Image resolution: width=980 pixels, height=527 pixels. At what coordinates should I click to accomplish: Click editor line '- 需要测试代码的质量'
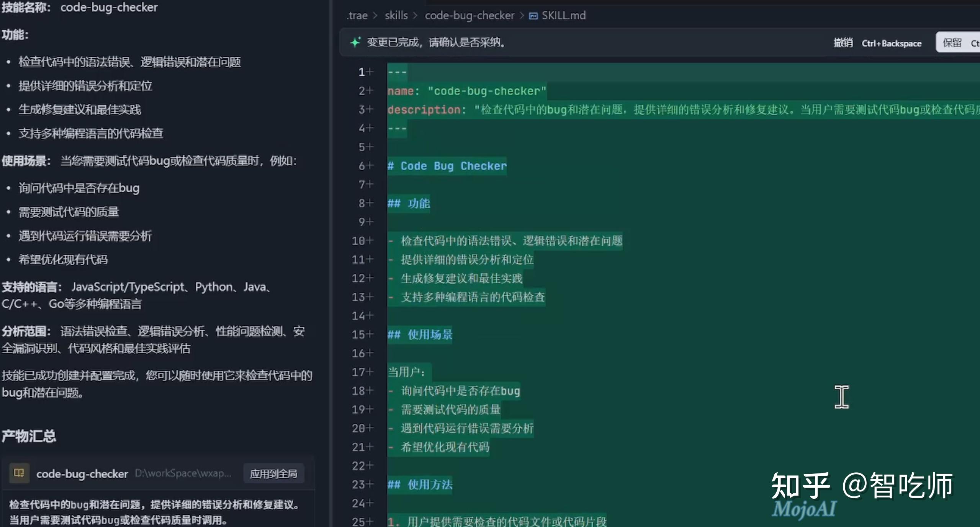pos(444,410)
